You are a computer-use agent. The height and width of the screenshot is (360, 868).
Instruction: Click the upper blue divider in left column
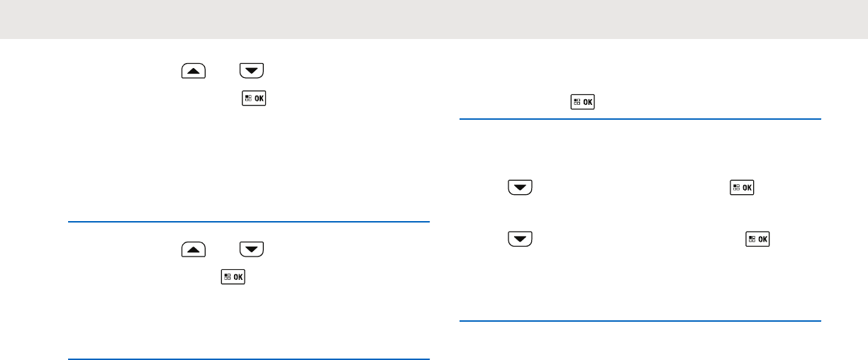coord(248,222)
